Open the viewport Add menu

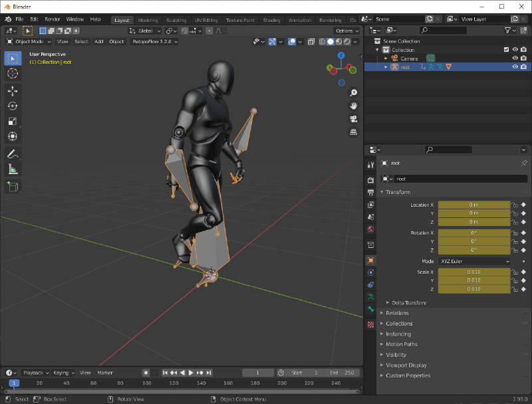tap(98, 41)
